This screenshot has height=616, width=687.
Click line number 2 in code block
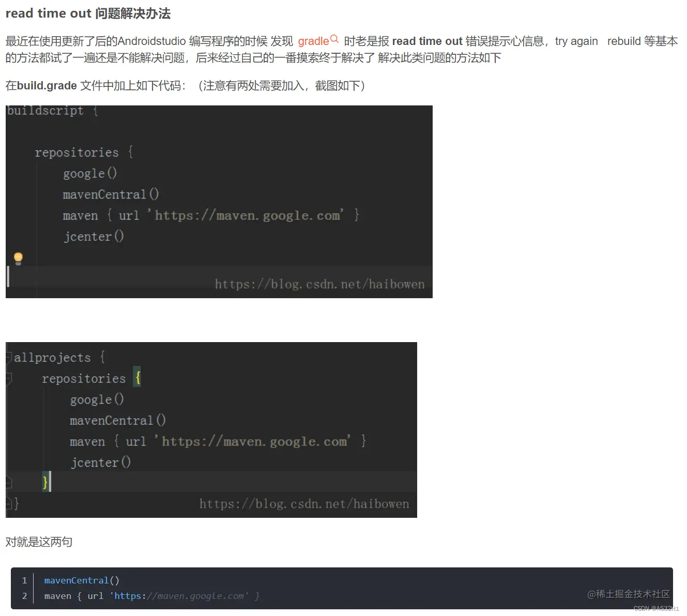click(x=24, y=596)
